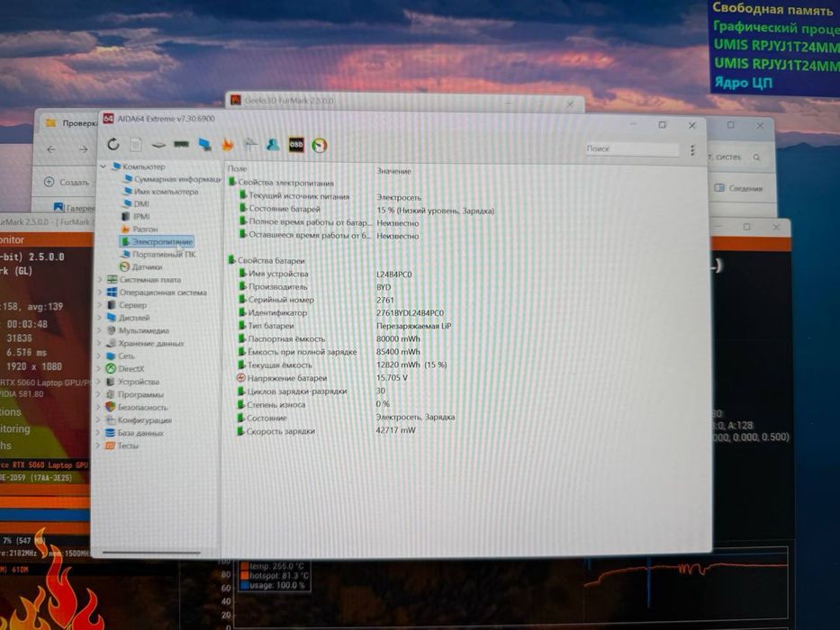This screenshot has height=630, width=840.
Task: Collapse the Компьютер tree node
Action: point(104,166)
